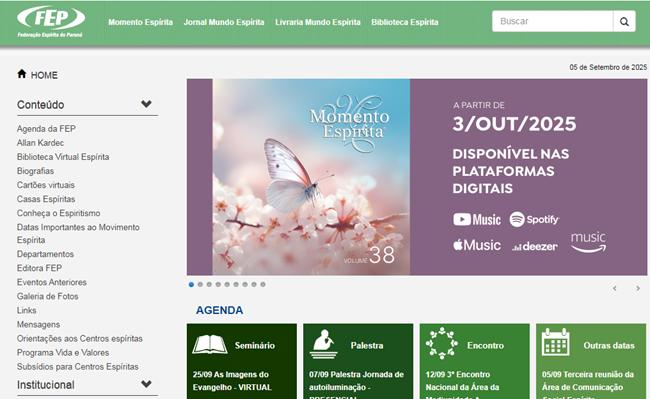
Task: Select the Palestra speaker icon
Action: [324, 344]
